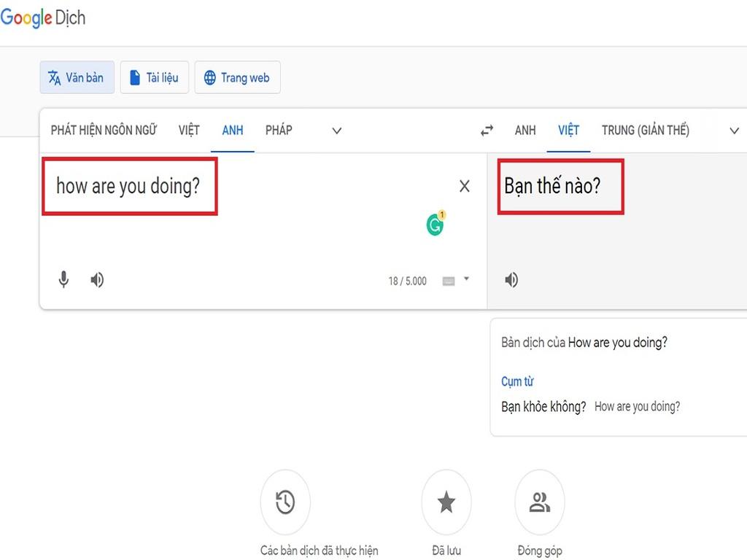Open saved translations via star icon
747x560 pixels.
(447, 502)
